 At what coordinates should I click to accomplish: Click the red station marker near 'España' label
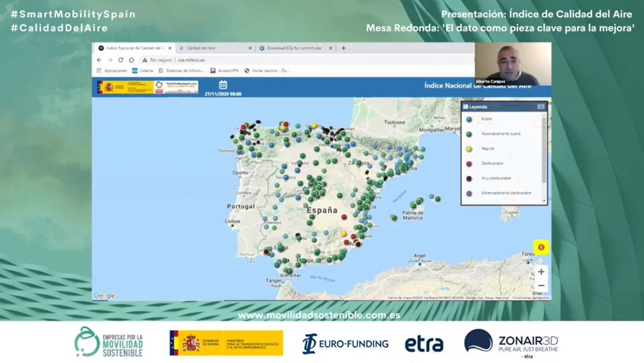click(x=344, y=217)
